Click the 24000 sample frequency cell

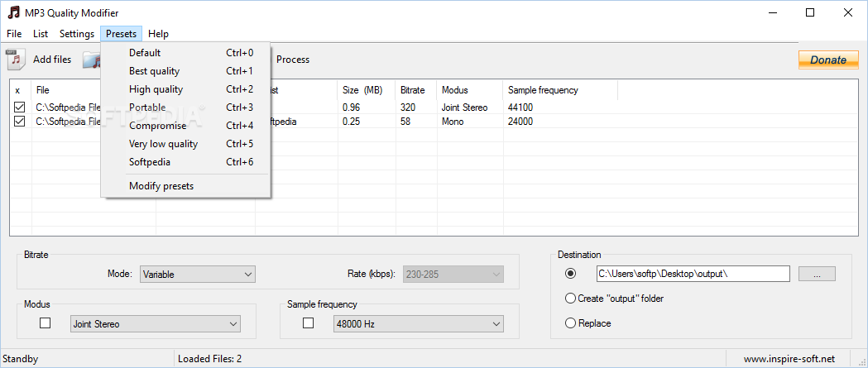point(520,122)
